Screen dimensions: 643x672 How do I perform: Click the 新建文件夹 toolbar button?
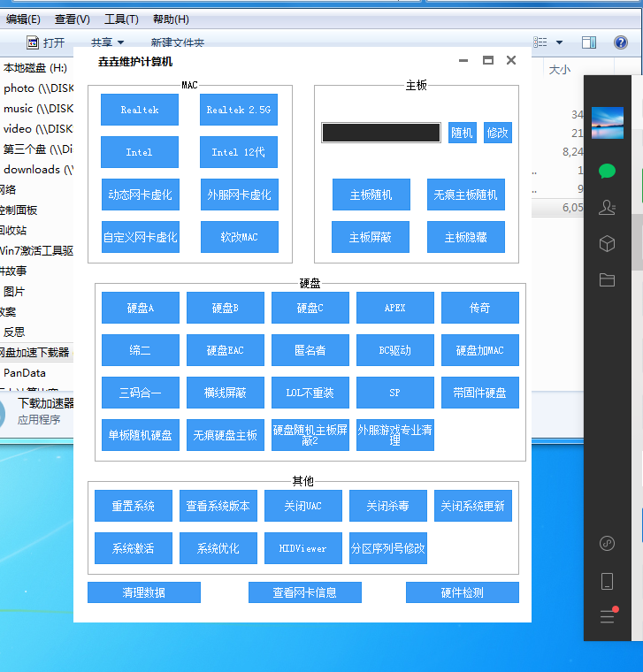pos(178,42)
